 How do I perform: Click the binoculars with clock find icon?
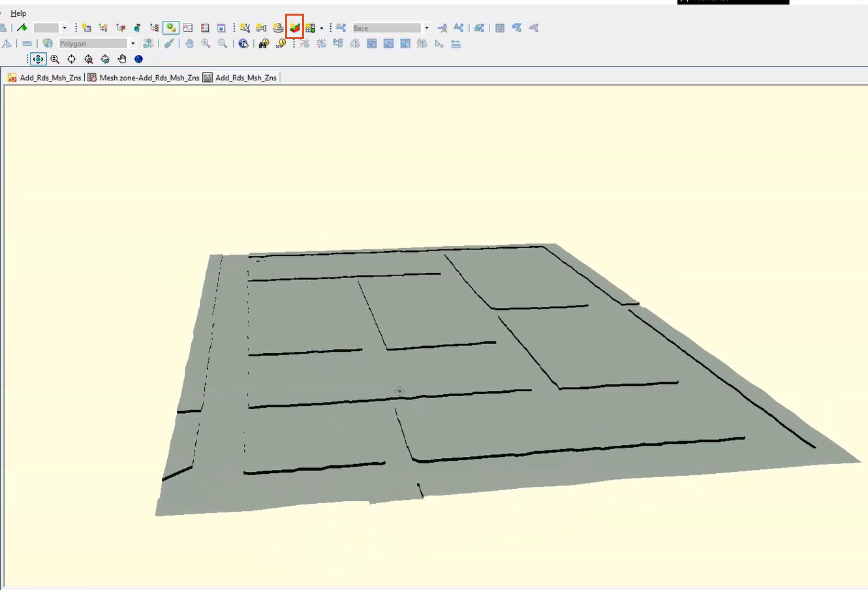[x=264, y=43]
